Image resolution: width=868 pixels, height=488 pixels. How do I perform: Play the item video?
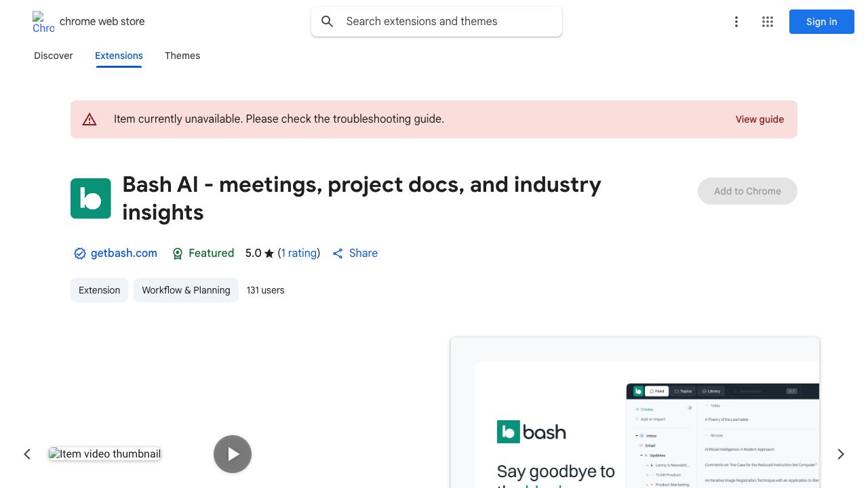point(233,454)
